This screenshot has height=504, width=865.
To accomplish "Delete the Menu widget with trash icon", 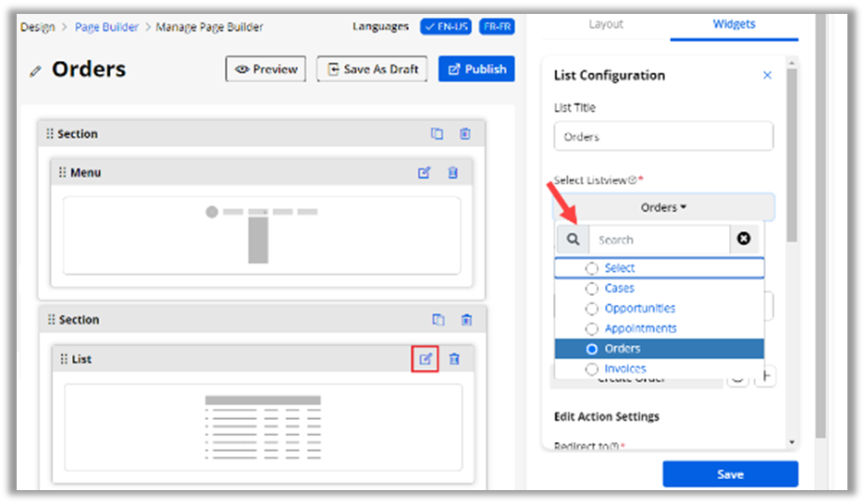I will pyautogui.click(x=453, y=173).
